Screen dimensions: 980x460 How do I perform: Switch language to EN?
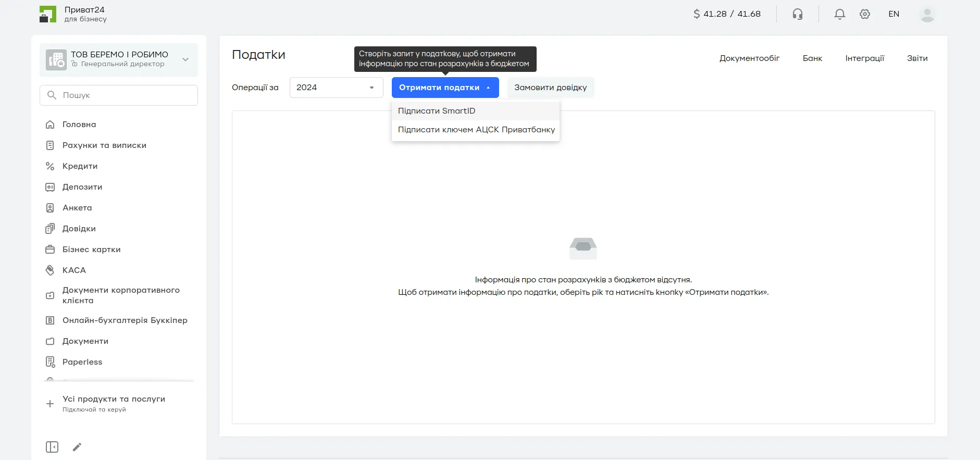pyautogui.click(x=894, y=14)
